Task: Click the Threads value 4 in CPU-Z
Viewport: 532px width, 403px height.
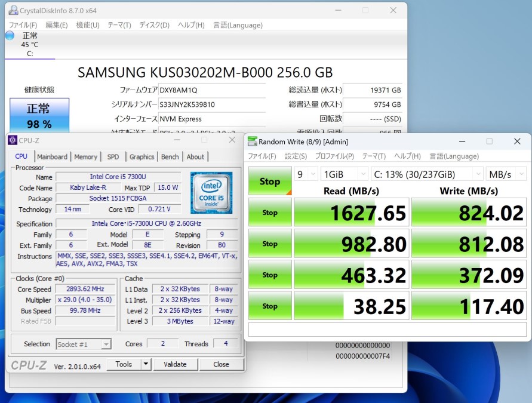Action: coord(226,344)
